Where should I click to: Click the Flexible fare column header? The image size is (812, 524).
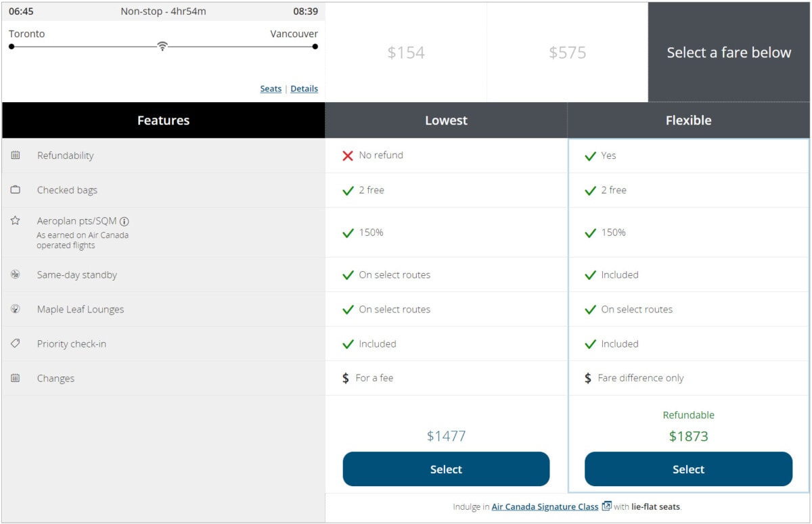tap(688, 120)
